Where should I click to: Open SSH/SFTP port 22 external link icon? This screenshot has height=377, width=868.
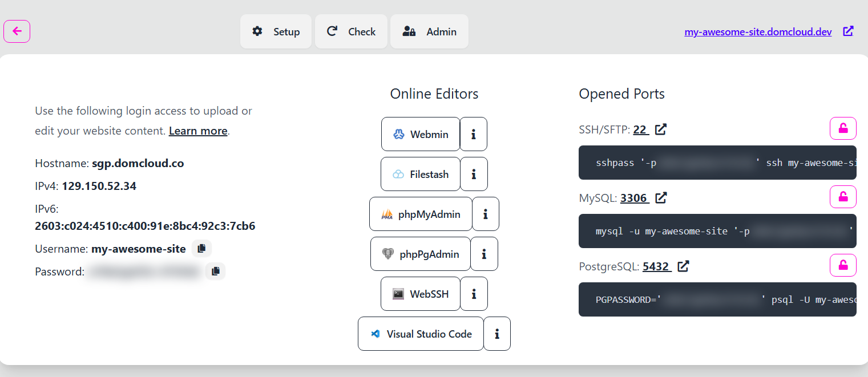click(x=660, y=129)
